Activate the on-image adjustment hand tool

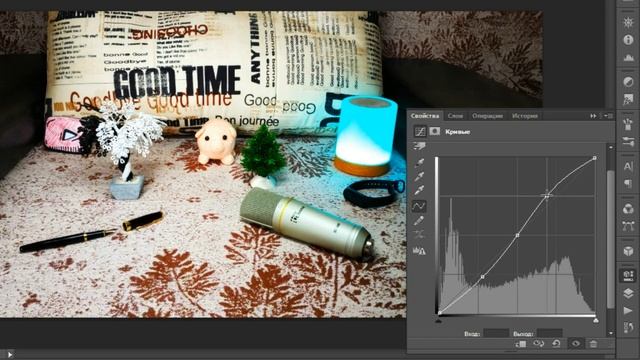point(419,146)
